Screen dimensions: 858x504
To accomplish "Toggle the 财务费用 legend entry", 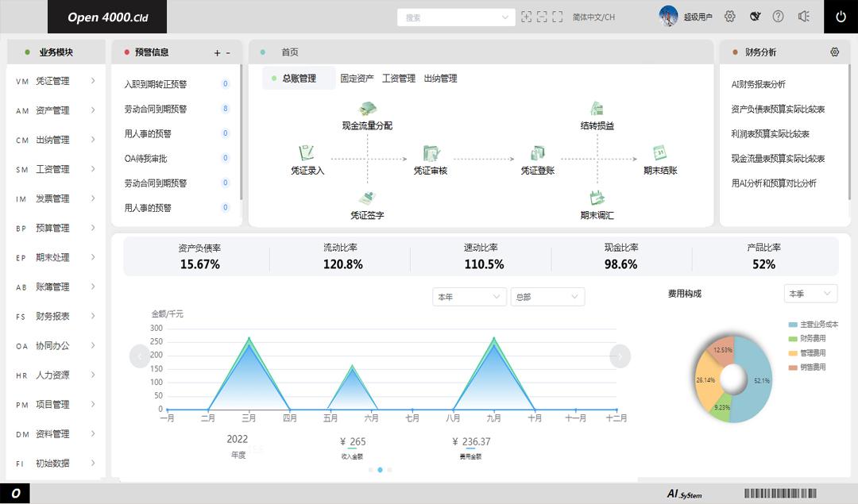I will point(807,338).
